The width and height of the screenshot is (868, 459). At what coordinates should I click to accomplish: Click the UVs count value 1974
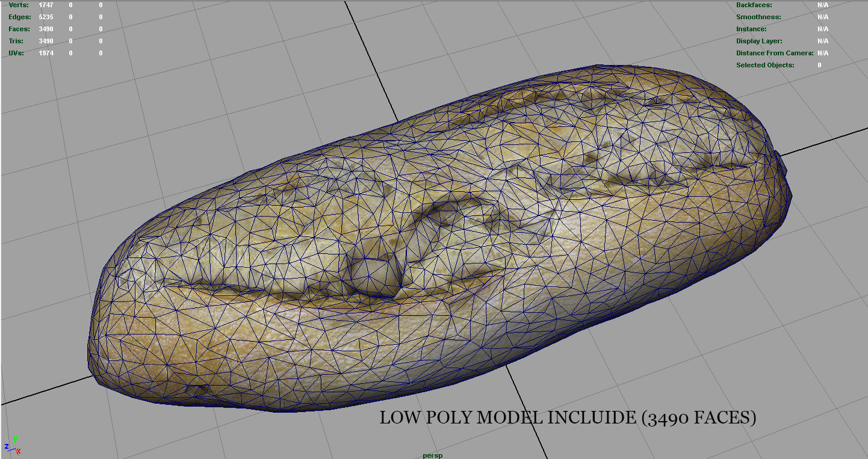(46, 53)
